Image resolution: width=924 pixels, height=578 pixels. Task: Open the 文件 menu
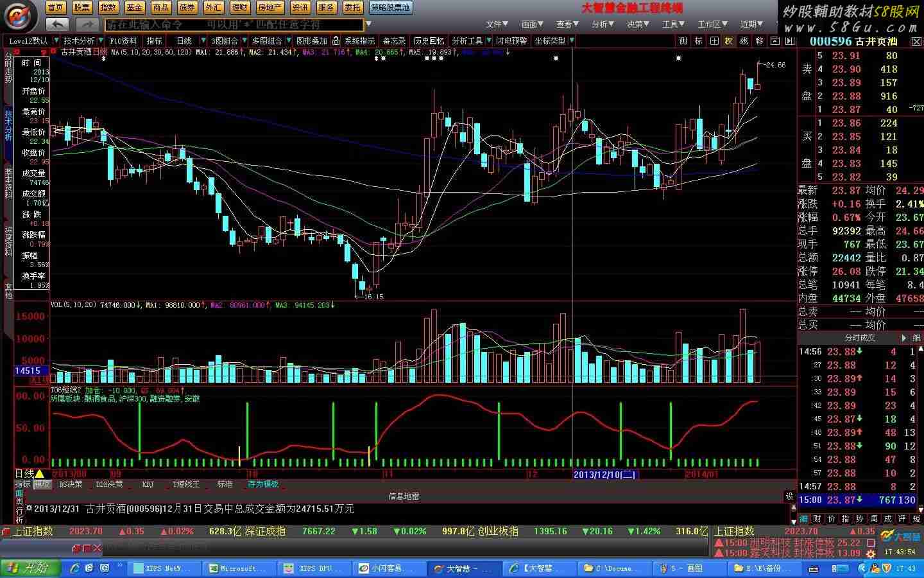497,24
